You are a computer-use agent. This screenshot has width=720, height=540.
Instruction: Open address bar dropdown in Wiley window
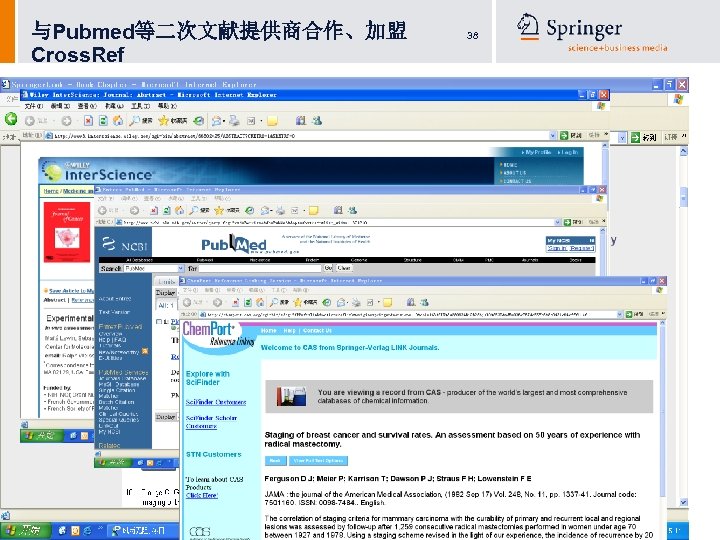coord(553,135)
